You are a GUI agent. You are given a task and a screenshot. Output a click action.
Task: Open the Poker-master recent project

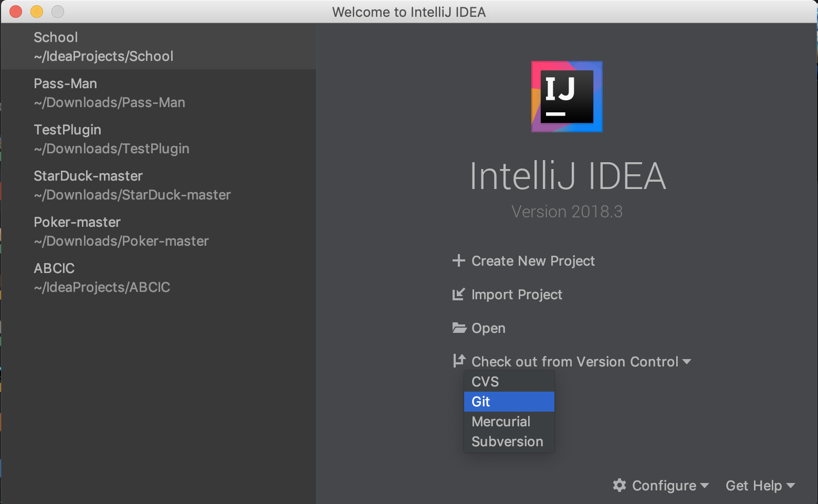(x=159, y=231)
